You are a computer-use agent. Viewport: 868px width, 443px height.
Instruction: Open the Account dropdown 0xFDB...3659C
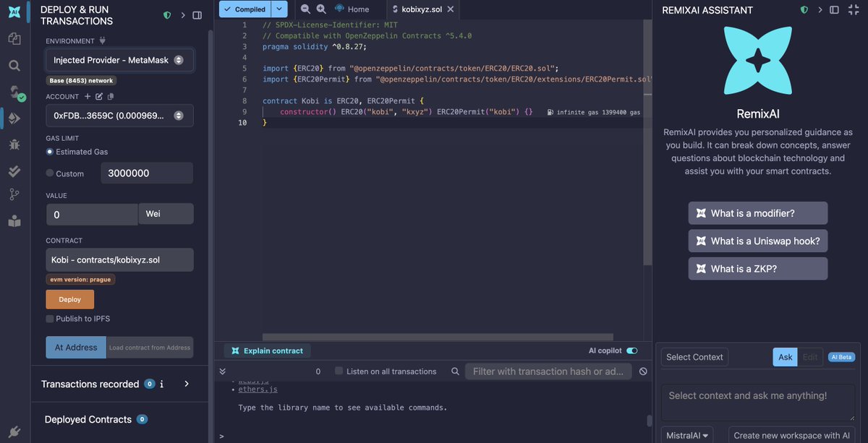pyautogui.click(x=119, y=116)
